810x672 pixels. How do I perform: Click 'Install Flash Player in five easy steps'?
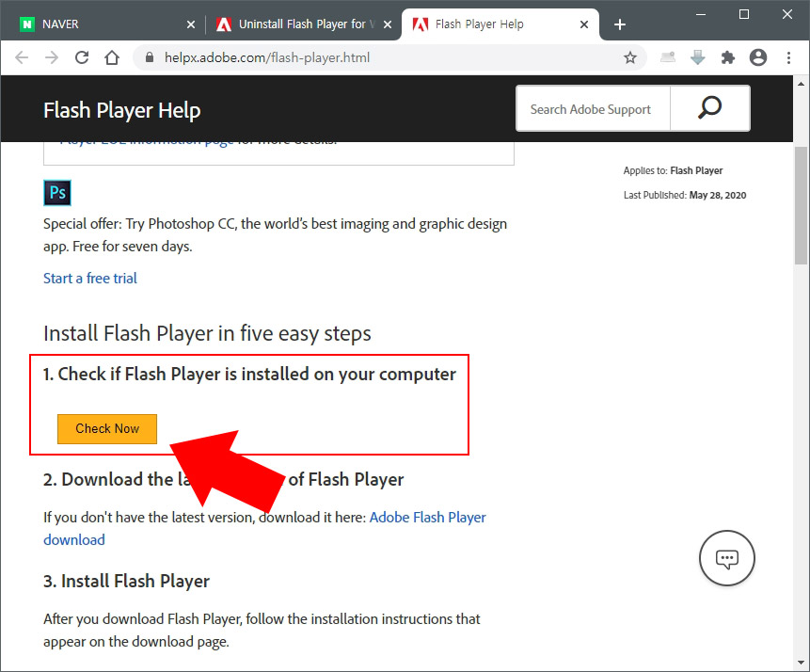[x=207, y=333]
